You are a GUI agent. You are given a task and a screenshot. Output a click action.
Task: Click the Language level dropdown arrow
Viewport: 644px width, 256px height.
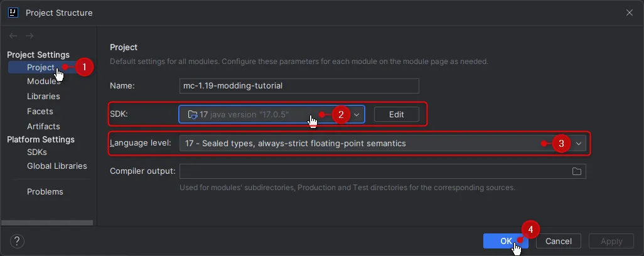click(579, 144)
